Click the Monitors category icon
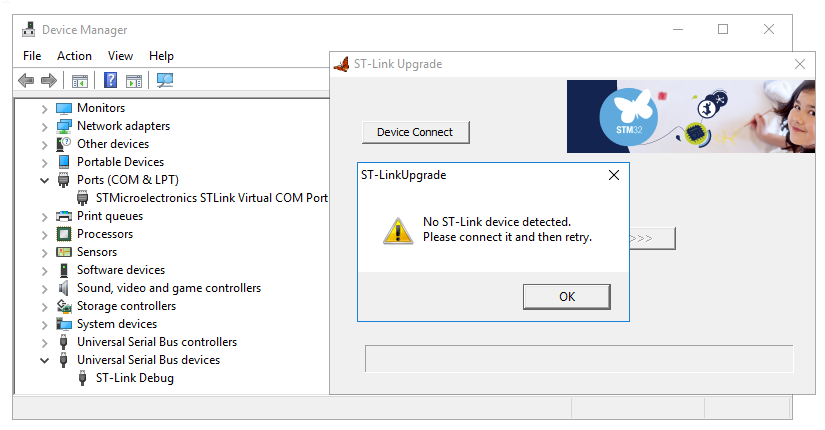The height and width of the screenshot is (430, 825). coord(64,108)
